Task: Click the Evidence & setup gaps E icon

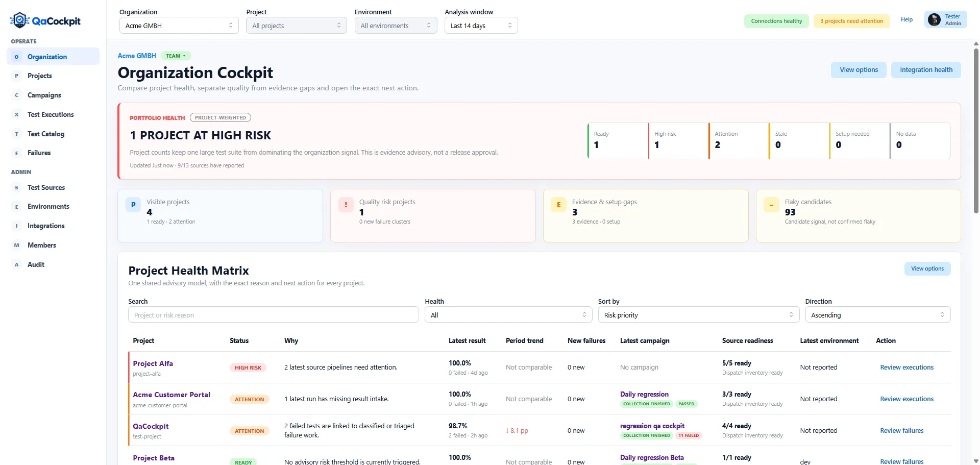Action: 559,205
